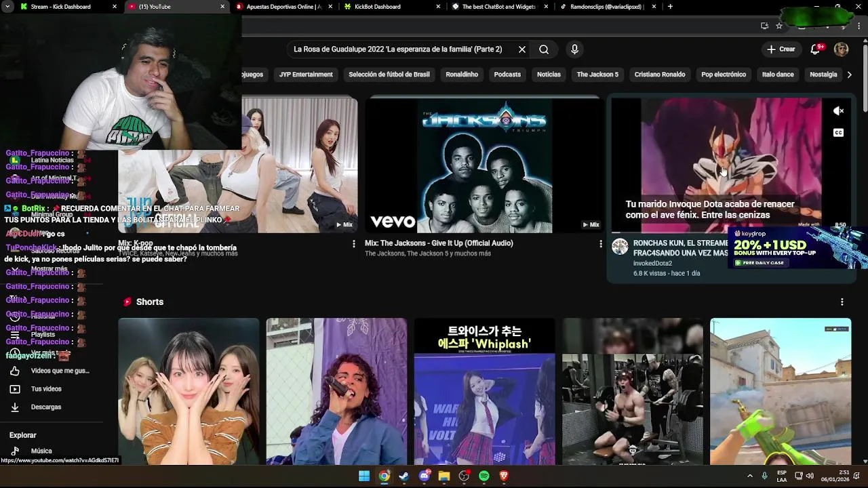Open the taskbar notification center icon

[x=856, y=476]
